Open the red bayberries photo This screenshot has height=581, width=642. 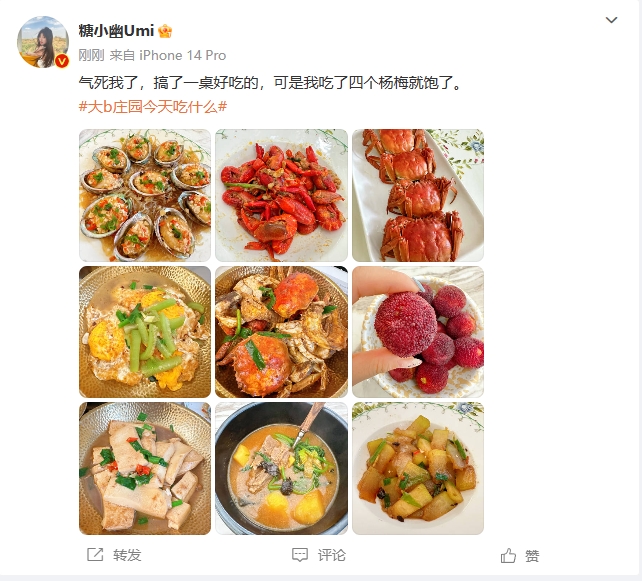click(418, 332)
